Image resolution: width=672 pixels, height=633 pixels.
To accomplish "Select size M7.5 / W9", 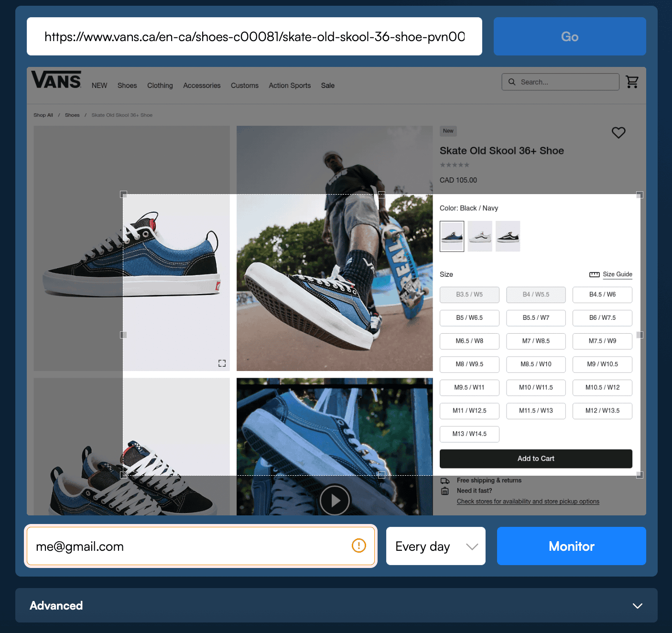I will (x=602, y=341).
